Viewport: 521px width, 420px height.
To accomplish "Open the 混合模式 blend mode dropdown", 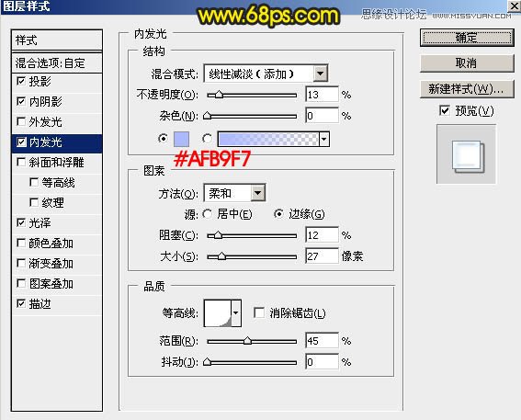I will coord(321,74).
